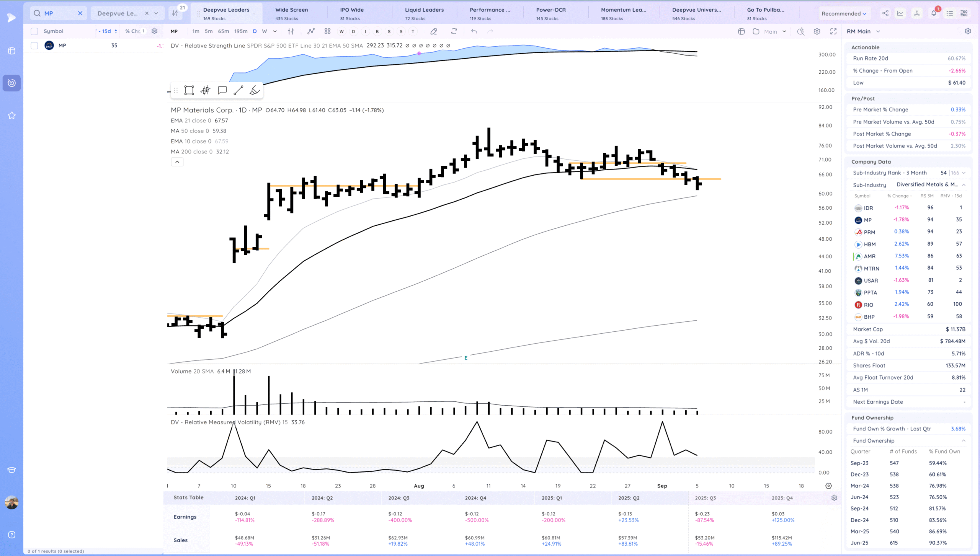
Task: Toggle the W marker circle
Action: tap(341, 31)
